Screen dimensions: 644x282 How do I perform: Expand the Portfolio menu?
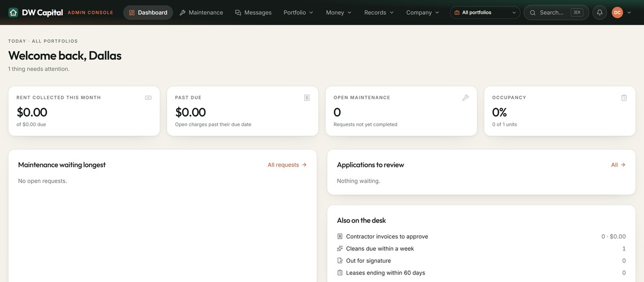coord(298,12)
